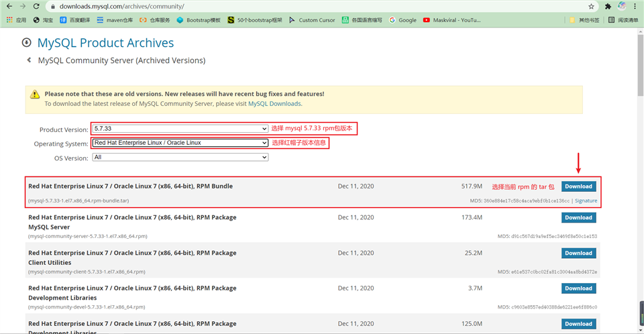Open the MySQL Downloads link
The height and width of the screenshot is (334, 644).
274,103
